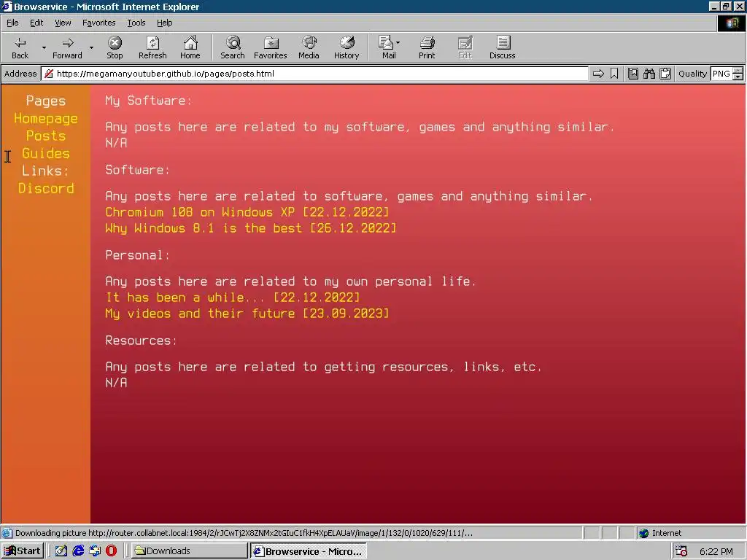747x560 pixels.
Task: Click the Start button
Action: click(x=23, y=551)
